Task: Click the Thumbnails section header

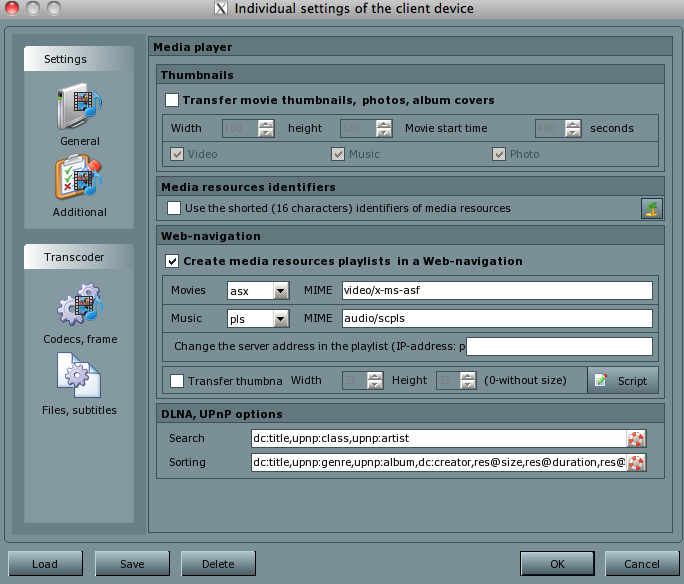Action: pyautogui.click(x=197, y=75)
